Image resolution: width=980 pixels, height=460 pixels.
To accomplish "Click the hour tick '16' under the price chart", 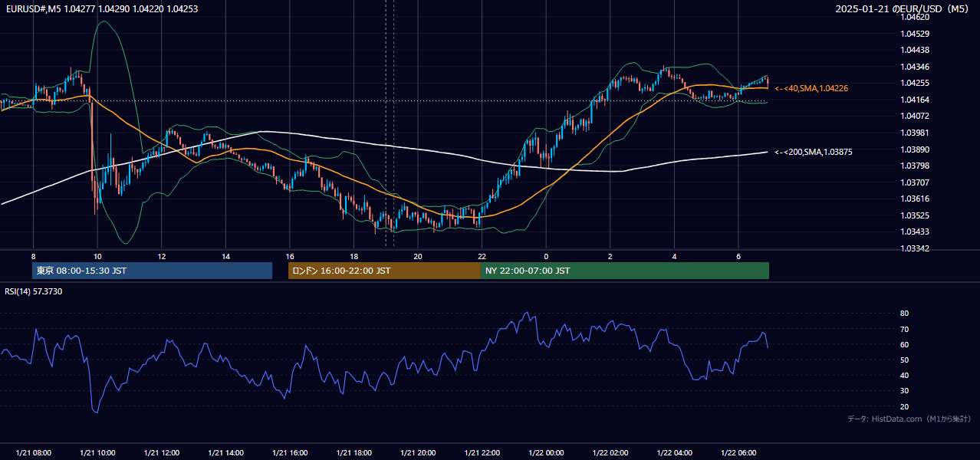I will pos(290,256).
